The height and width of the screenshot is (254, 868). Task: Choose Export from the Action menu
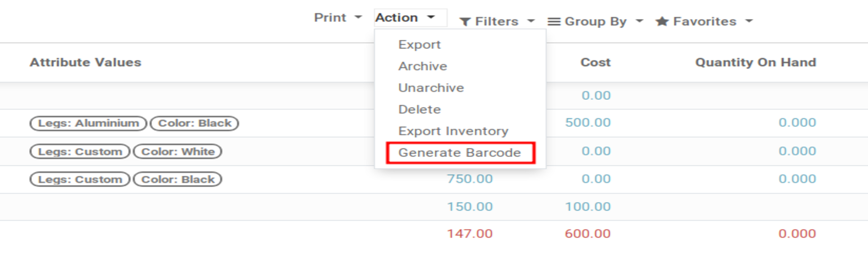pyautogui.click(x=419, y=45)
